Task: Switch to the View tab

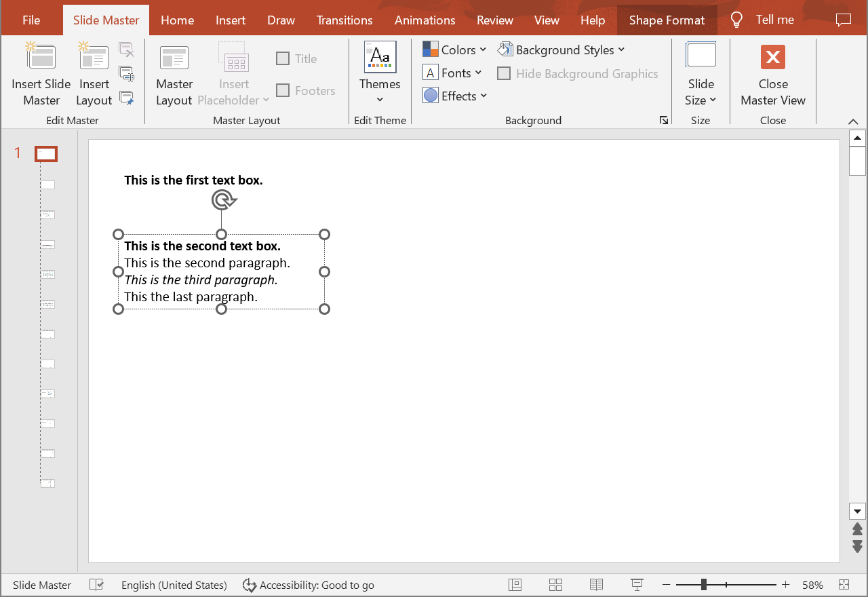Action: [x=547, y=20]
